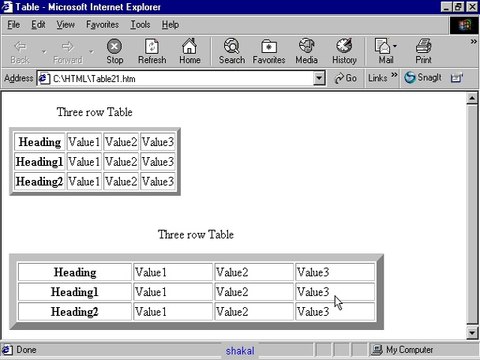This screenshot has height=360, width=480.
Task: Open the Back history dropdown arrow
Action: (x=44, y=52)
